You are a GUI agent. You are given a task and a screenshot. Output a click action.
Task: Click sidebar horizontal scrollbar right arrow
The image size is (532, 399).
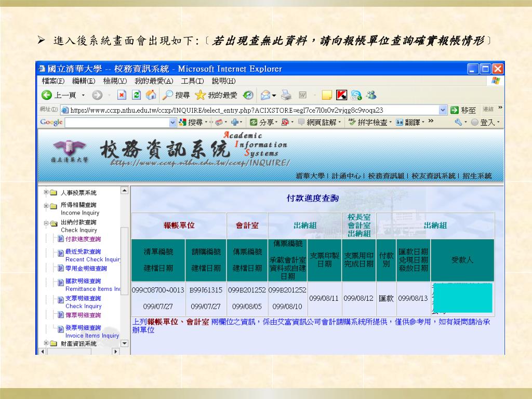coord(116,352)
